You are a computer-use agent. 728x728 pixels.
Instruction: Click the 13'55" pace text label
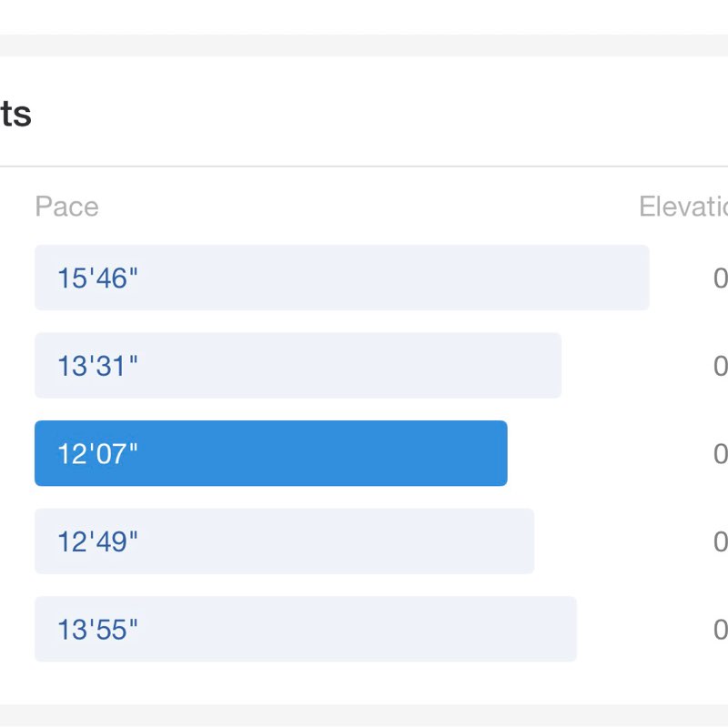97,629
